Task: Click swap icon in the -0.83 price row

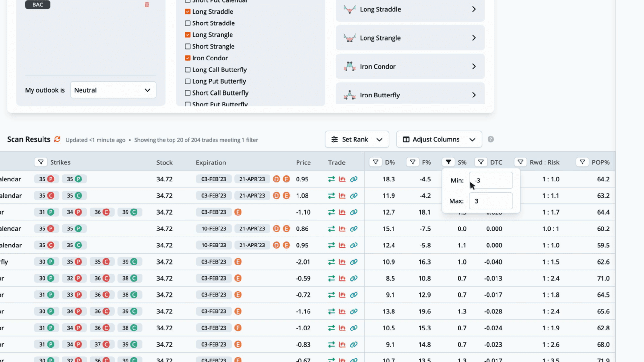Action: [331, 344]
